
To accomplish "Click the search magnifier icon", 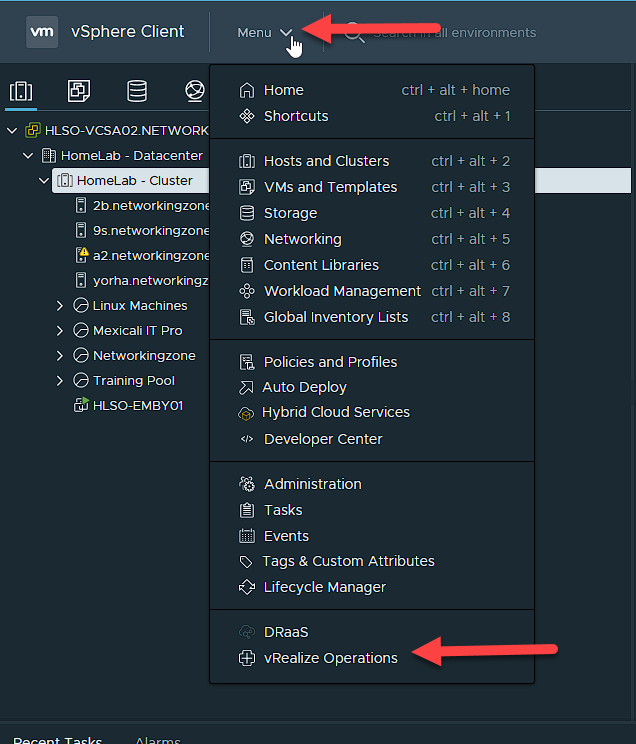I will (x=354, y=32).
